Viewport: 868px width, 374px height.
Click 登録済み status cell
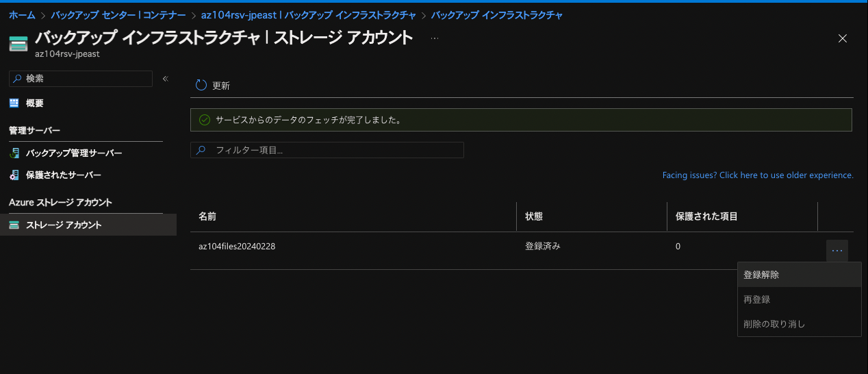click(543, 247)
